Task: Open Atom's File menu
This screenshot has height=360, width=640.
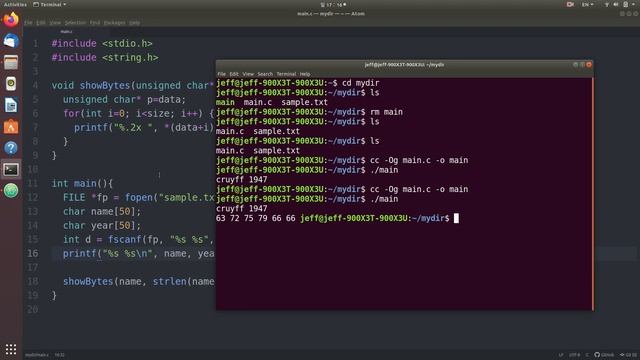Action: (x=28, y=23)
